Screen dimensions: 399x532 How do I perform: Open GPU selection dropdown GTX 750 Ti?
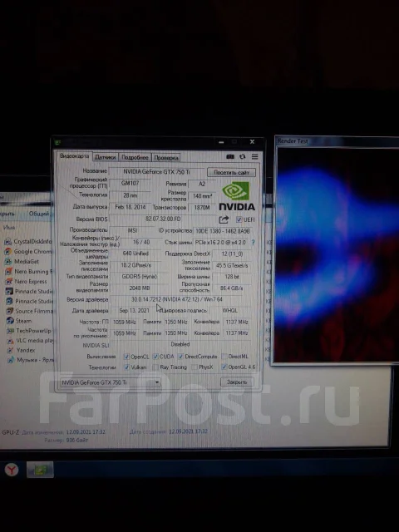(x=111, y=382)
